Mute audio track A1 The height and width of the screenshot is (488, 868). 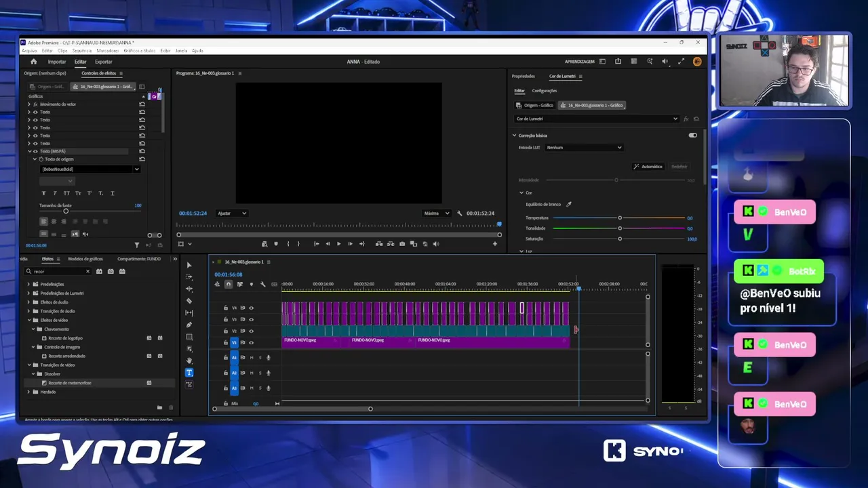(252, 357)
